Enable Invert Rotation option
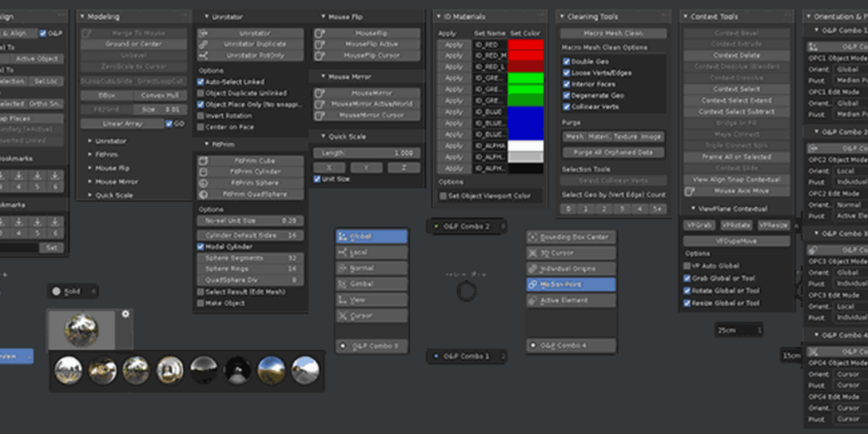 pyautogui.click(x=201, y=115)
